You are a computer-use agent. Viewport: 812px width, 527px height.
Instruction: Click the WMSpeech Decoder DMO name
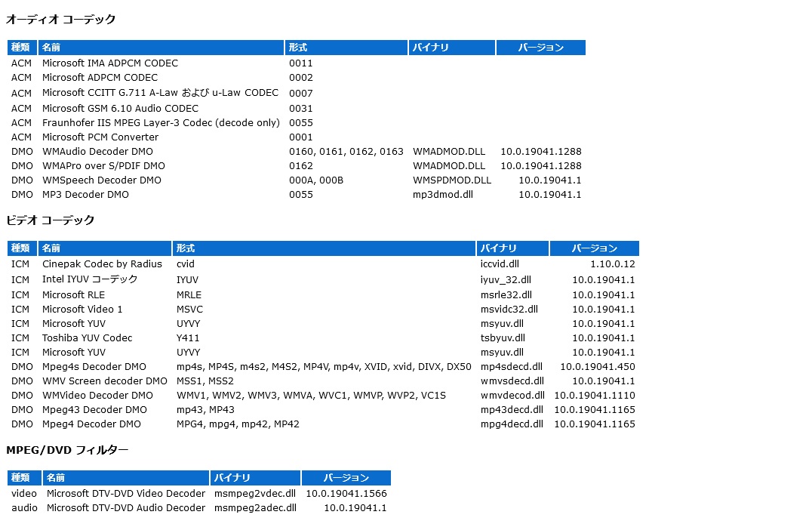point(101,180)
